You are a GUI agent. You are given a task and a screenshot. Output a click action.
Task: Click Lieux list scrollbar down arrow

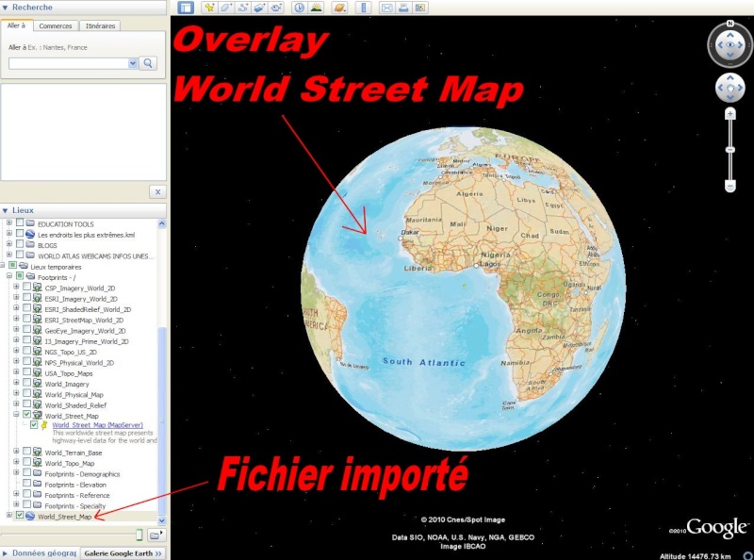(161, 520)
